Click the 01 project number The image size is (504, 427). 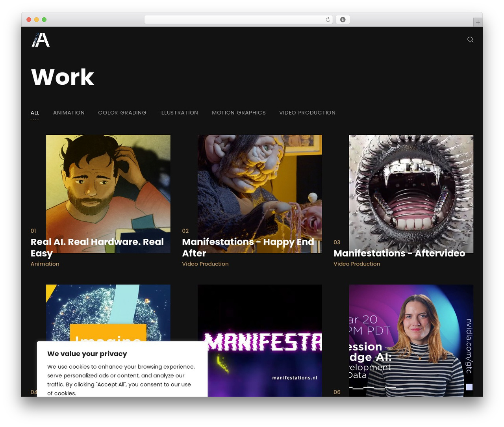[x=33, y=231]
